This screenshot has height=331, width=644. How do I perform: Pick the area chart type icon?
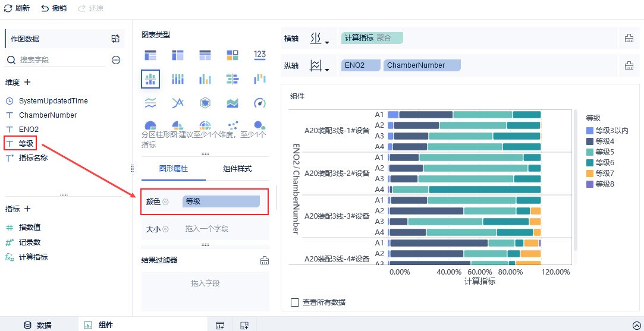pos(233,103)
